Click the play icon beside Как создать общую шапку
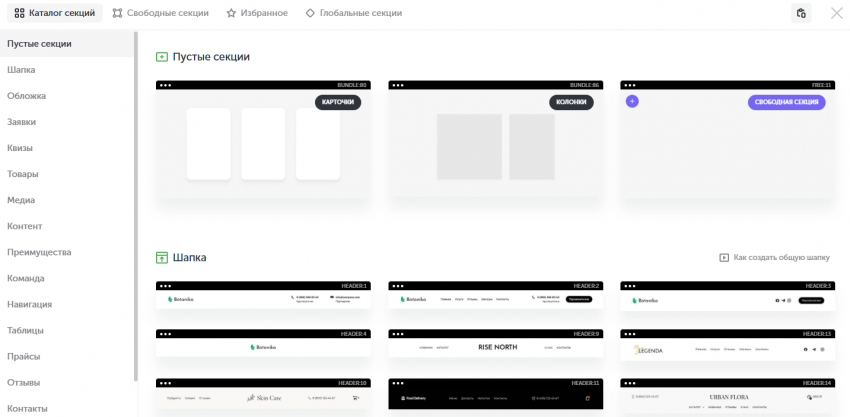 (724, 257)
